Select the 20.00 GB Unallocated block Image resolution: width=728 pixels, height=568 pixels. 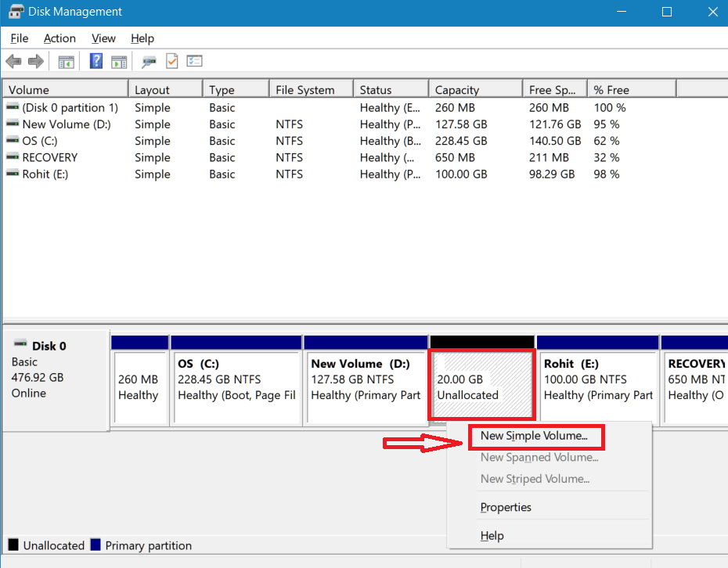coord(481,383)
